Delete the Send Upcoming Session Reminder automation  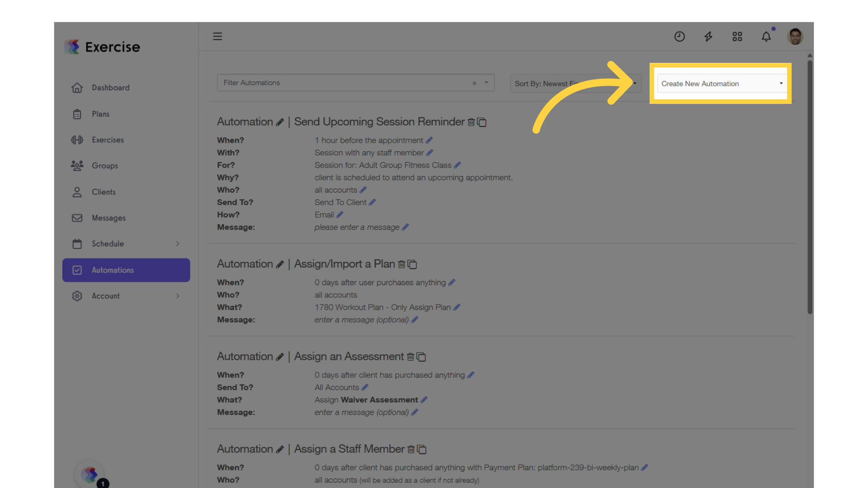coord(471,122)
